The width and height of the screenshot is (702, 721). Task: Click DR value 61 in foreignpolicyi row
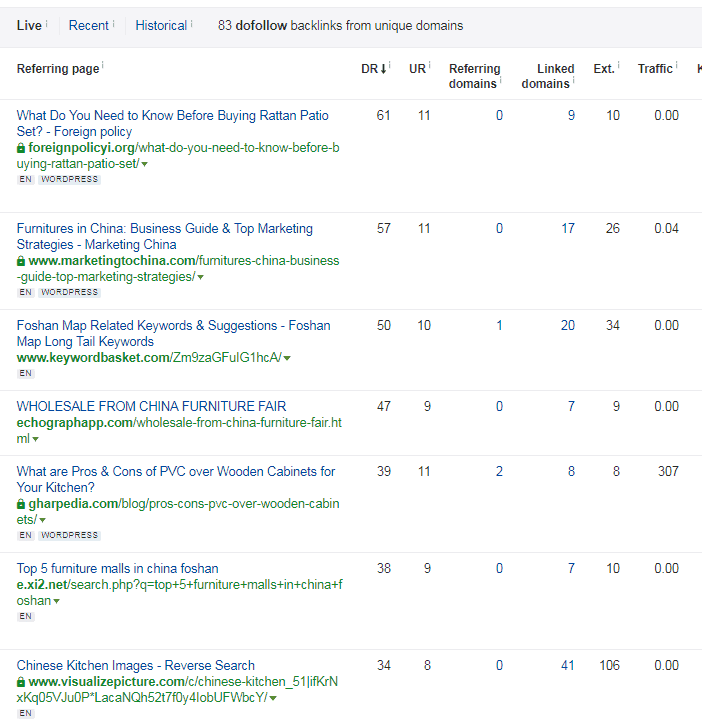tap(383, 116)
